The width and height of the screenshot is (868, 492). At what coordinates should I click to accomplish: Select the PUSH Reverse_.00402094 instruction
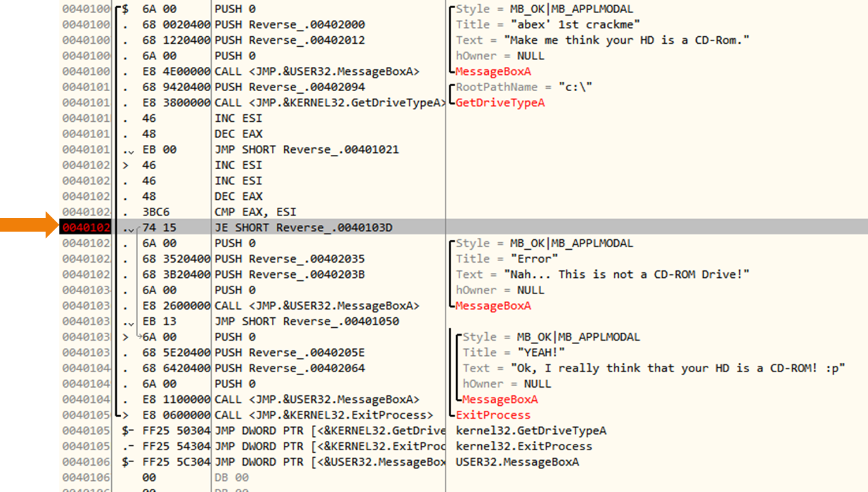[289, 87]
